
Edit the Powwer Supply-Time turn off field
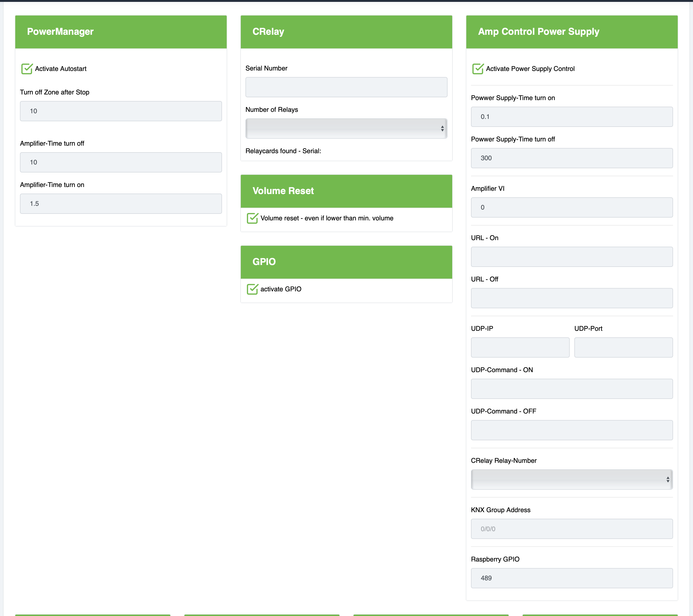[571, 158]
